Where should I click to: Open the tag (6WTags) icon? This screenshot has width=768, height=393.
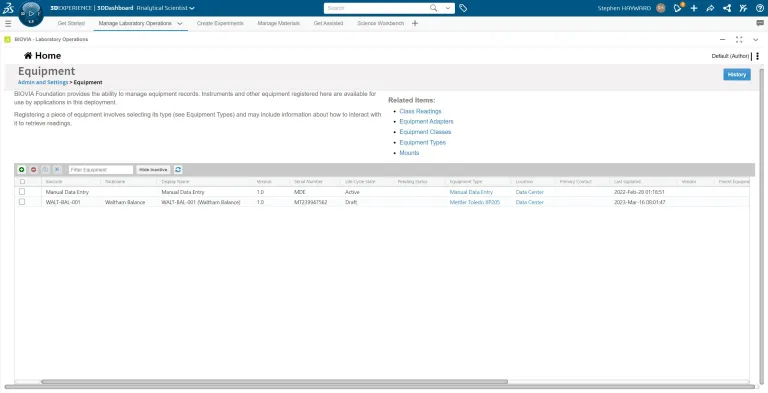tap(463, 8)
